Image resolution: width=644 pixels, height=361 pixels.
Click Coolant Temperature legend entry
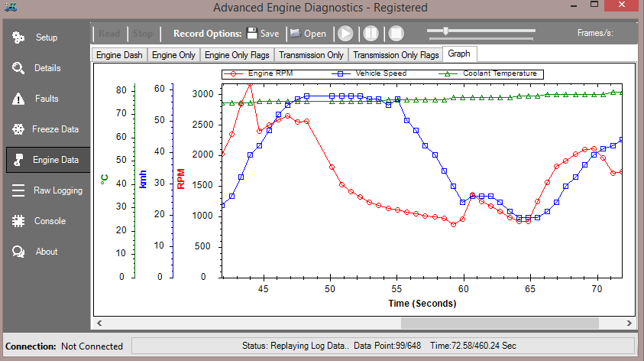pos(488,73)
